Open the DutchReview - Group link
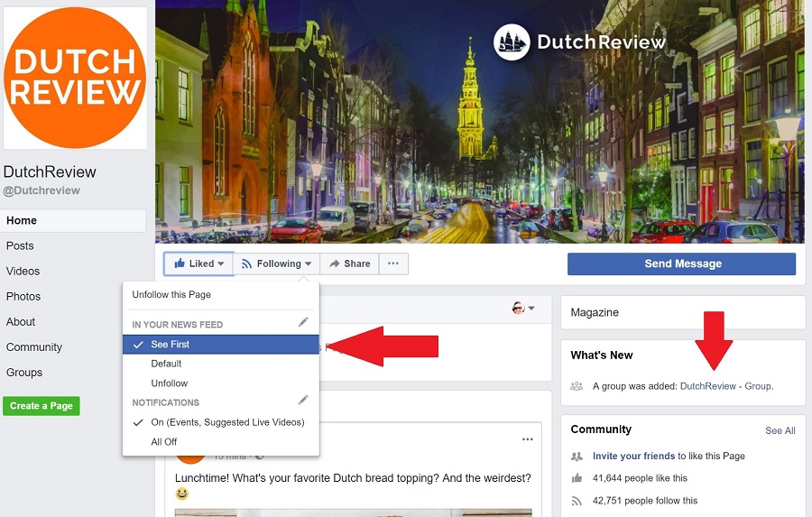Image resolution: width=812 pixels, height=517 pixels. click(726, 386)
